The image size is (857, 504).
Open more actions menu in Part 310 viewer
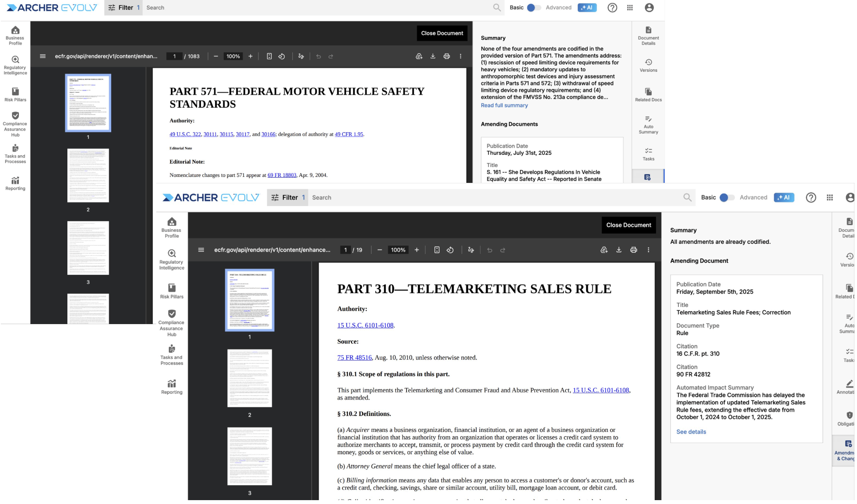(x=648, y=250)
